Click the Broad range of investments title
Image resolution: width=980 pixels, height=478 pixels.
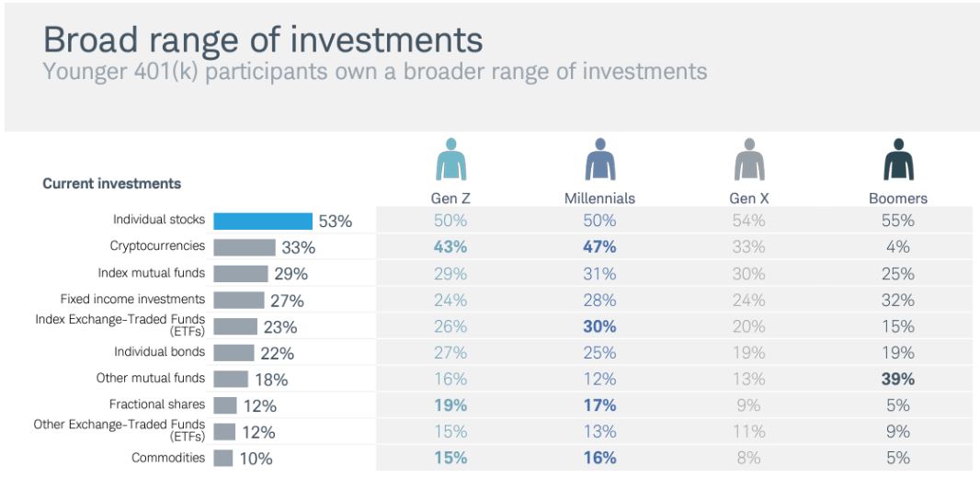263,40
